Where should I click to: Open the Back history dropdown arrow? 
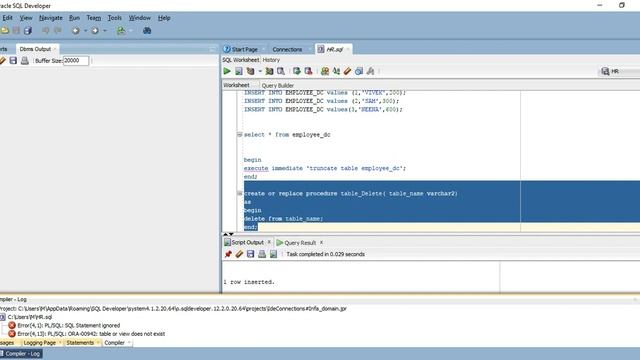pos(85,31)
